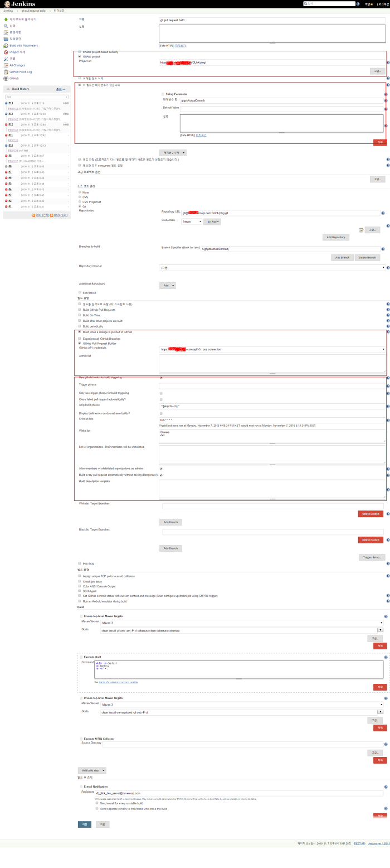Click Build with Parameters clock icon
The width and height of the screenshot is (390, 868).
[x=6, y=46]
